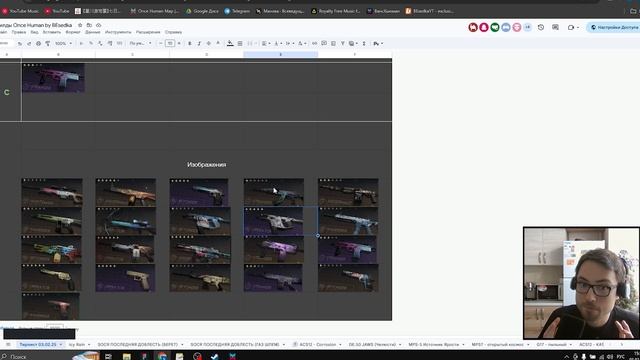Insert a comment from the toolbar

pyautogui.click(x=324, y=43)
